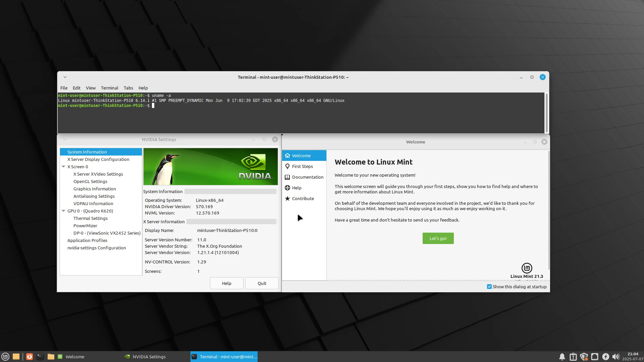
Task: Open the wired network tray icon
Action: tap(595, 357)
